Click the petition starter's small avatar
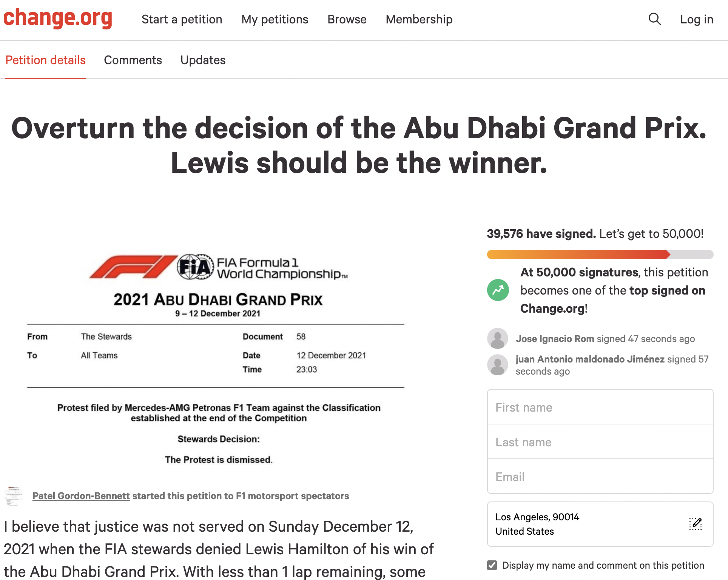 point(14,496)
